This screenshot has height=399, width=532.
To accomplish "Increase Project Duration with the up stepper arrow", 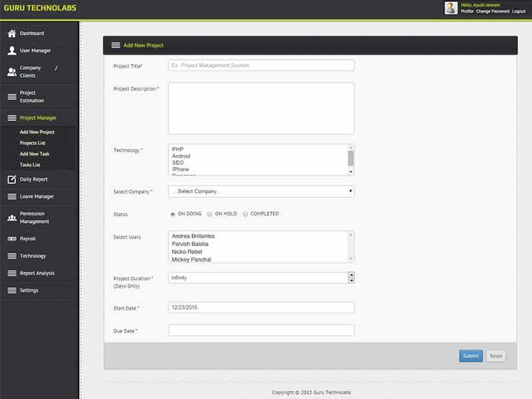I will coord(352,275).
